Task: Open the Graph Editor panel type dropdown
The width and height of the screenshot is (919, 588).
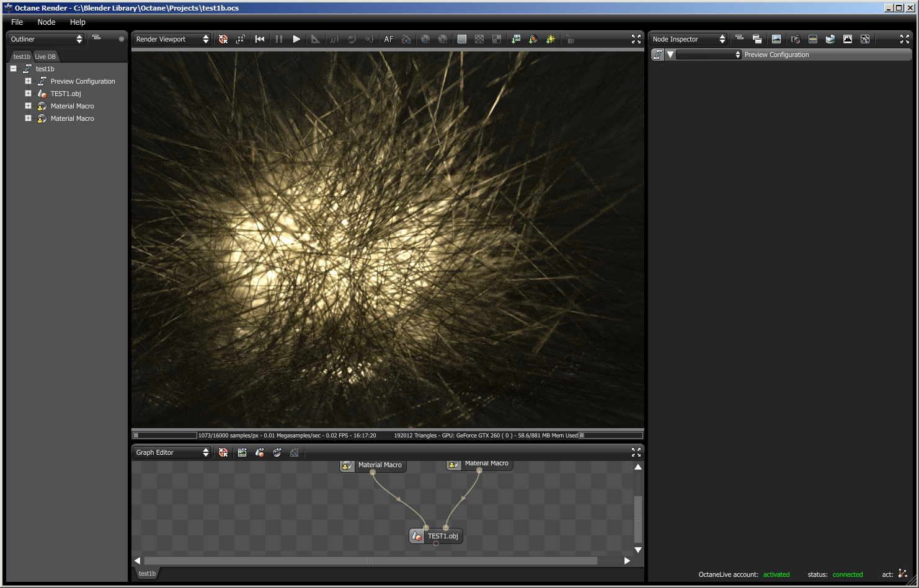Action: click(172, 452)
